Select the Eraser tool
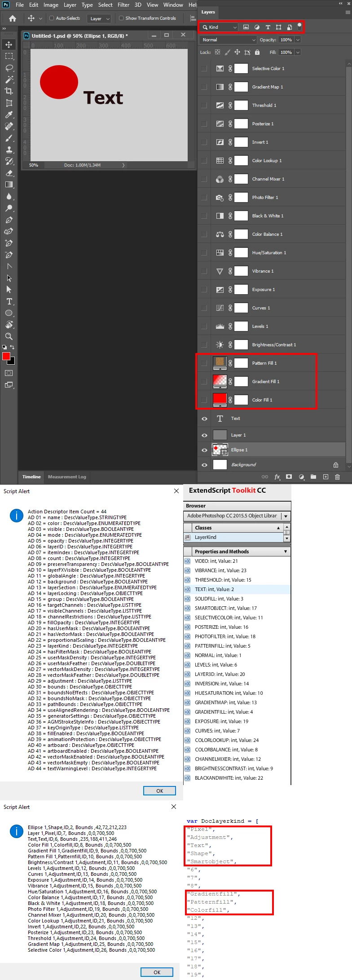Image resolution: width=352 pixels, height=980 pixels. pyautogui.click(x=9, y=173)
